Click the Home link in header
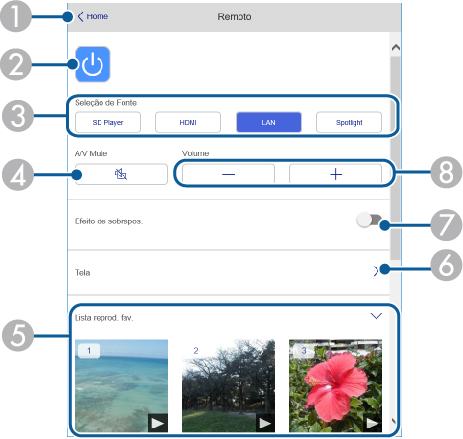Screen dimensions: 463x439 click(x=97, y=16)
